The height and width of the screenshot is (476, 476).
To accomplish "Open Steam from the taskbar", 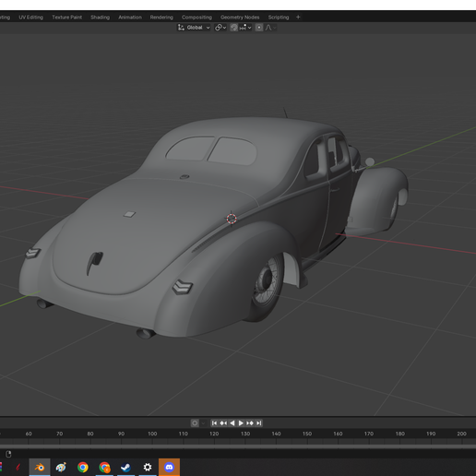I will (125, 468).
